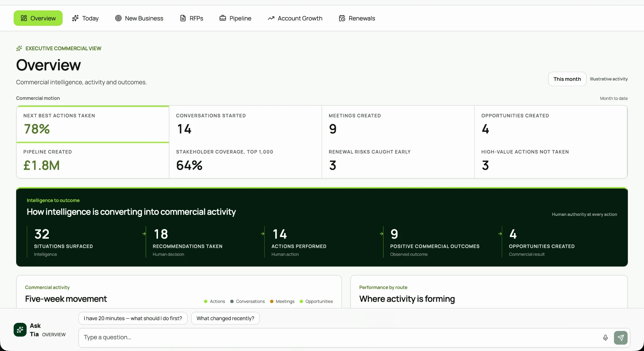Screen dimensions: 644x351
Task: Click the Account Growth trend arrow icon
Action: pyautogui.click(x=271, y=18)
